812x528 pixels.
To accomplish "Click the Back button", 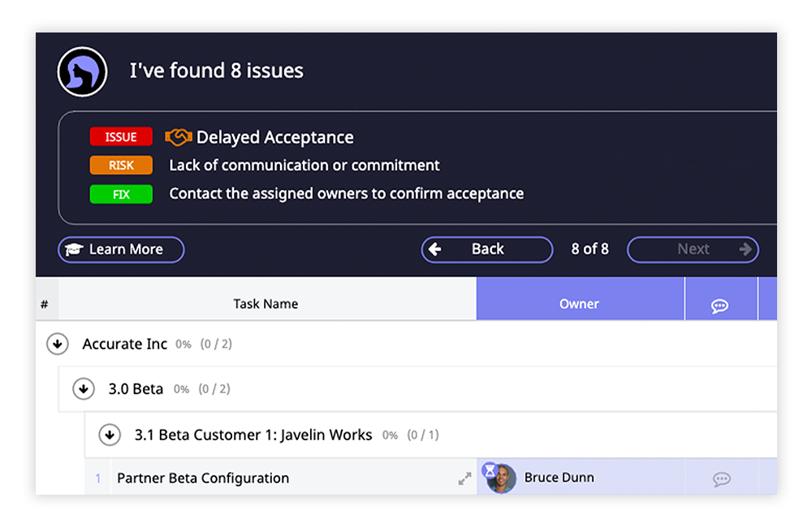I will (x=486, y=249).
